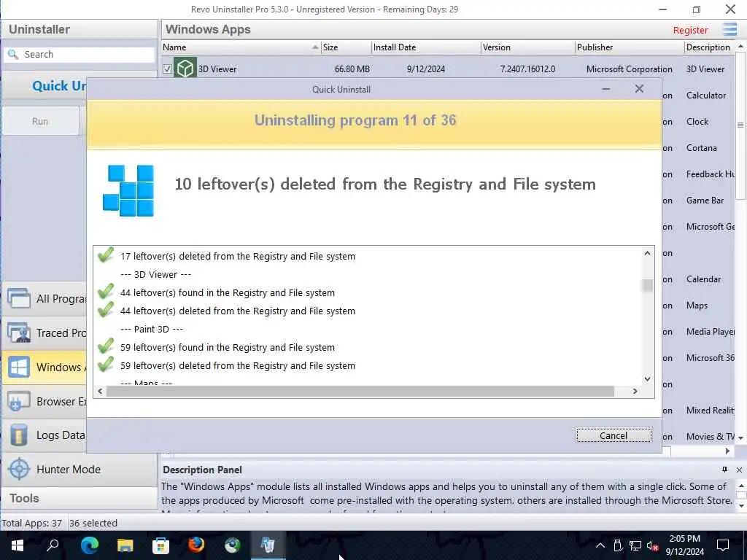Close the Quick Uninstall dialog
This screenshot has width=747, height=560.
click(x=639, y=89)
